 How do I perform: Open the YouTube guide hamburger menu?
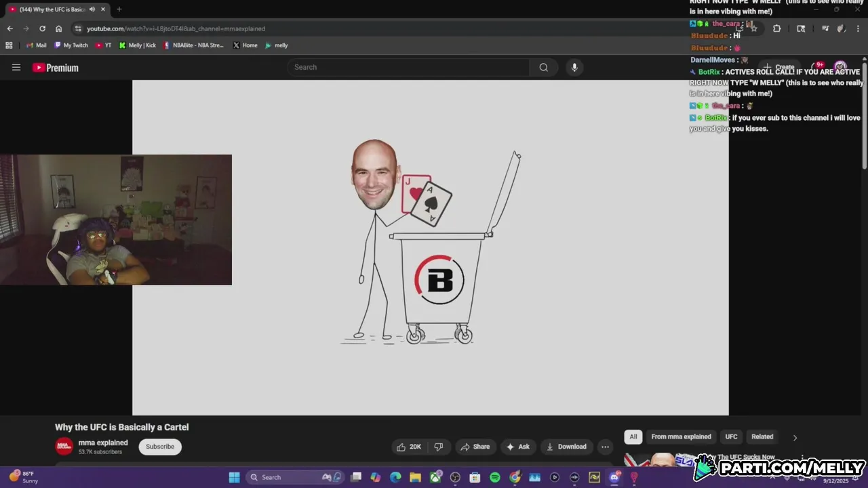pos(16,67)
